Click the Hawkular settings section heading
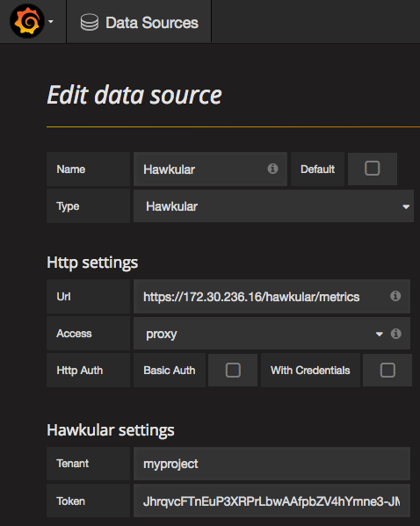420x526 pixels. tap(111, 429)
